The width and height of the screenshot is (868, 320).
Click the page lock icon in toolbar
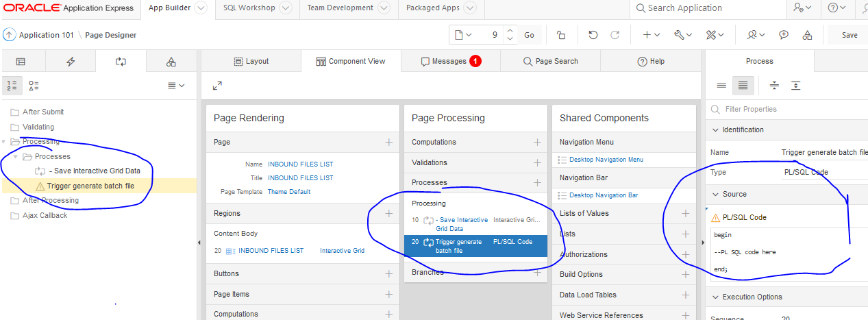coord(561,35)
